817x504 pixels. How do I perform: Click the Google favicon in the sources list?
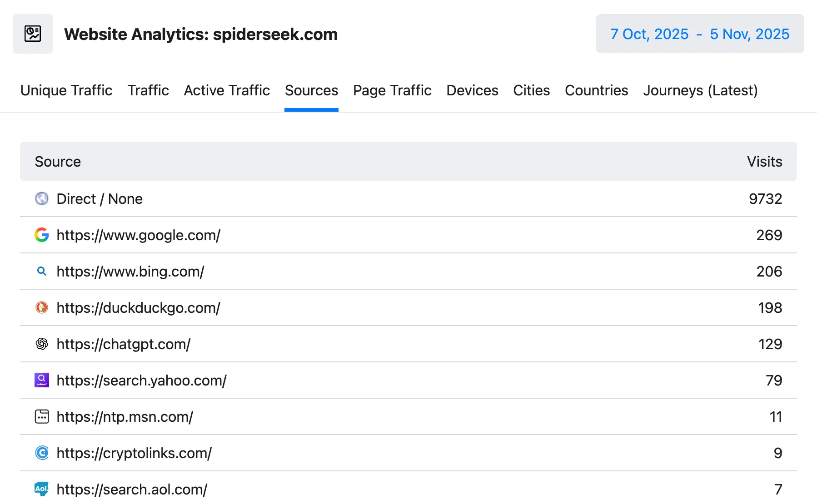42,235
